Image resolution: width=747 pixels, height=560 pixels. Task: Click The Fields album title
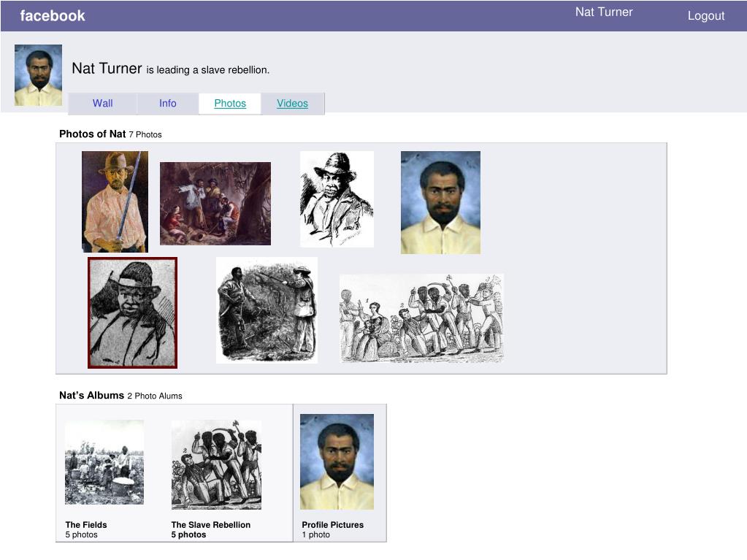click(x=86, y=525)
